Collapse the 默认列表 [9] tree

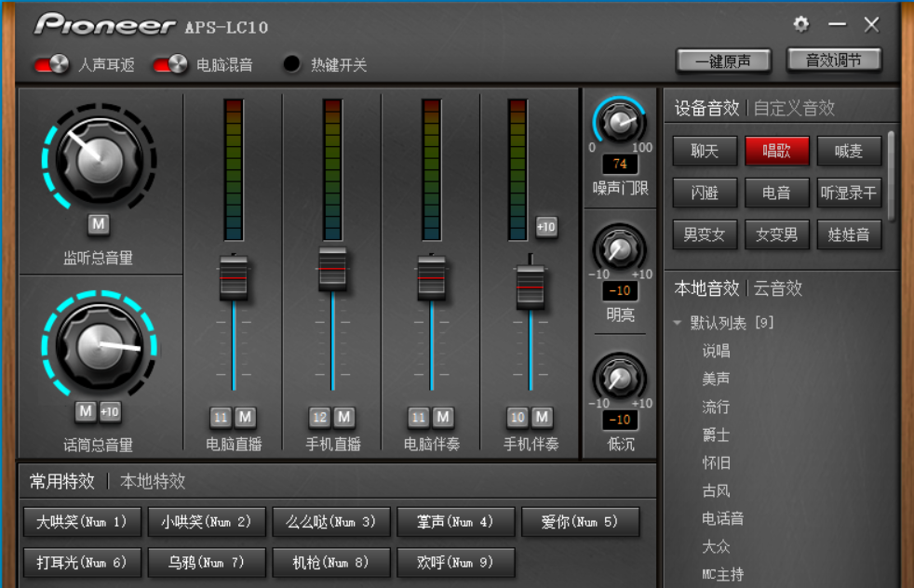coord(678,322)
